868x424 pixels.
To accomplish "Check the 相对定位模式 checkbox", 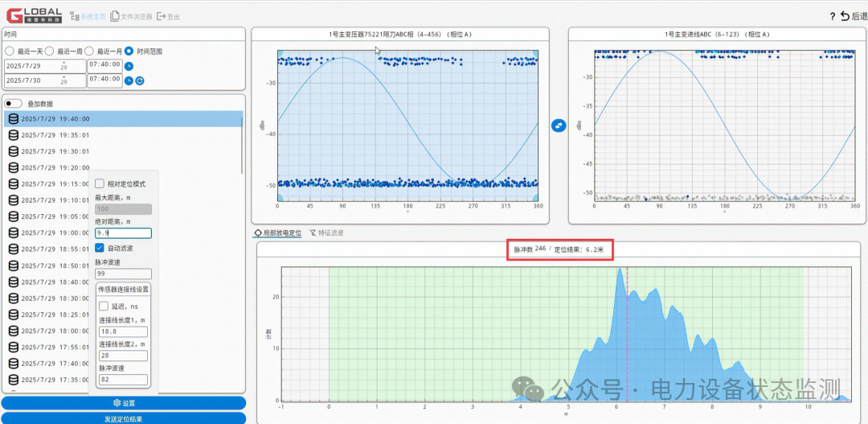I will pyautogui.click(x=100, y=183).
